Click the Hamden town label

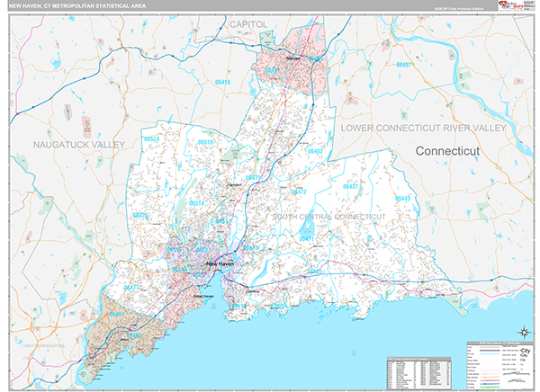pyautogui.click(x=234, y=185)
